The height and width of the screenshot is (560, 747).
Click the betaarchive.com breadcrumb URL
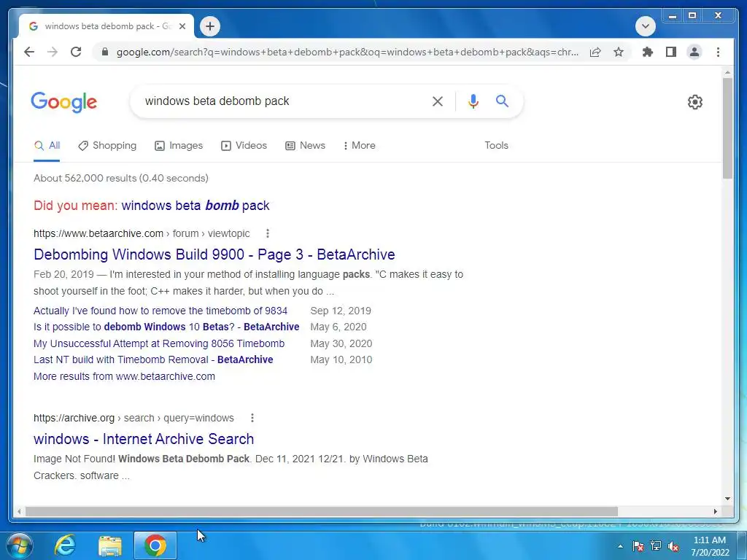142,233
